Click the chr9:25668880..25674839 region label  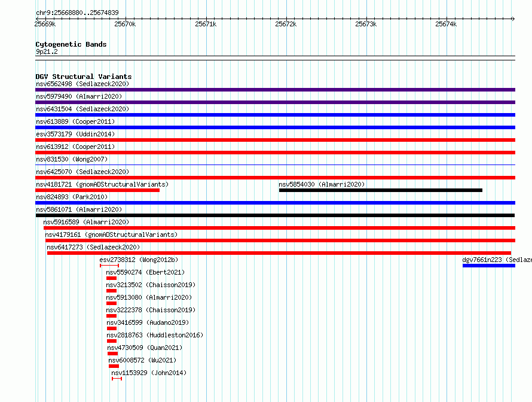click(x=77, y=13)
